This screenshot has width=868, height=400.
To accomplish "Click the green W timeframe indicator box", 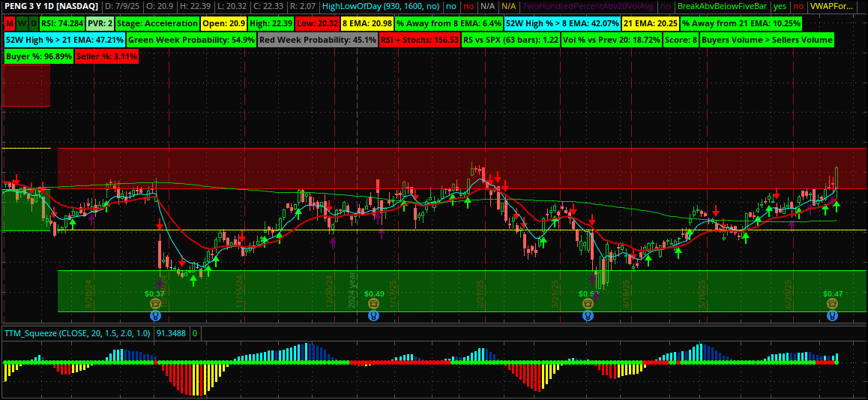I will pos(22,24).
